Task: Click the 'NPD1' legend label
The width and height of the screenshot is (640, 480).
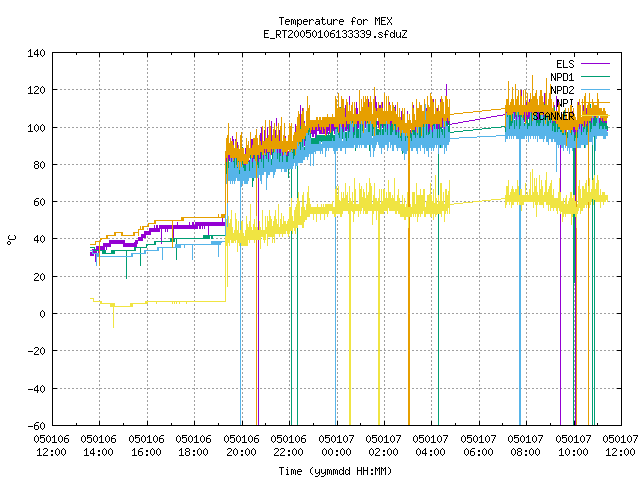Action: (x=562, y=77)
